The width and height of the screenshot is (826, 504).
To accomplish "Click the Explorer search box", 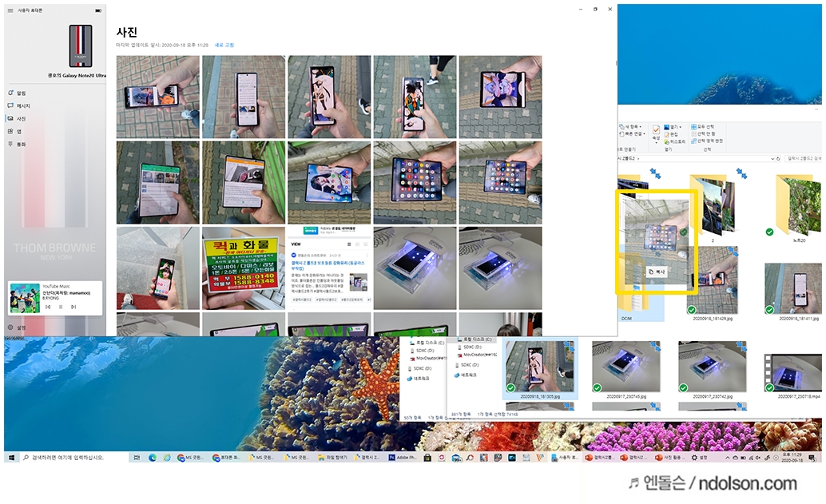I will (803, 158).
